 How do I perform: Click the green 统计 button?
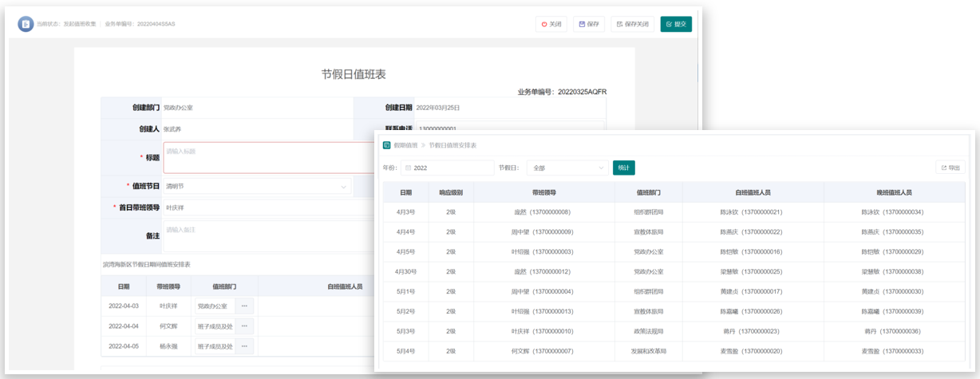[x=623, y=168]
